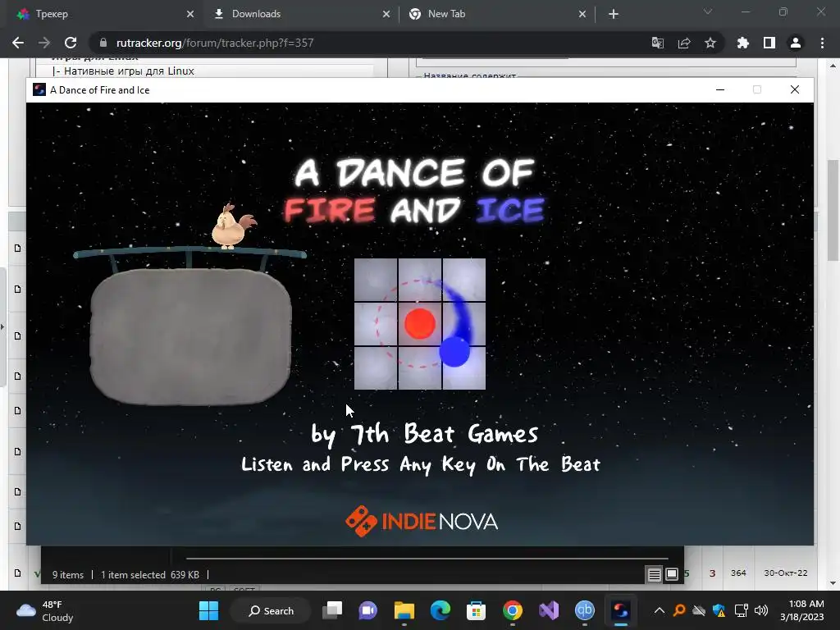Viewport: 840px width, 630px height.
Task: Open Chrome three-dot menu
Action: (x=822, y=43)
